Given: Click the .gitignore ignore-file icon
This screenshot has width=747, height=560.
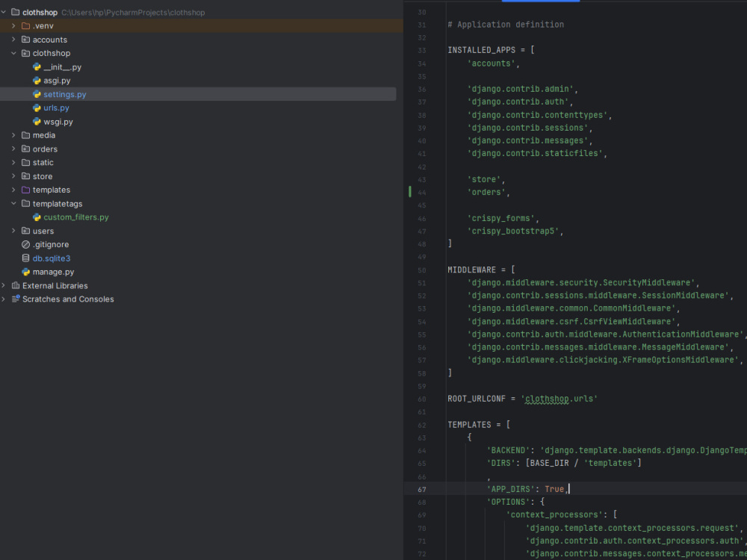Looking at the screenshot, I should (x=25, y=245).
